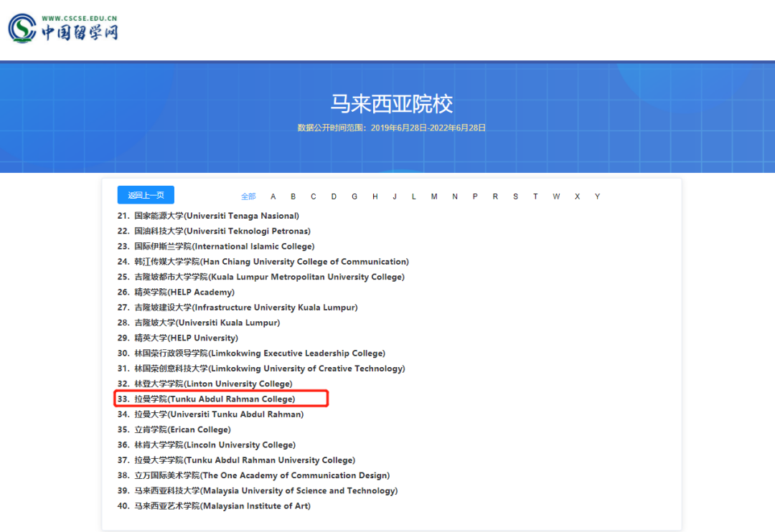Image resolution: width=775 pixels, height=532 pixels.
Task: Filter schools by letter D
Action: point(334,196)
